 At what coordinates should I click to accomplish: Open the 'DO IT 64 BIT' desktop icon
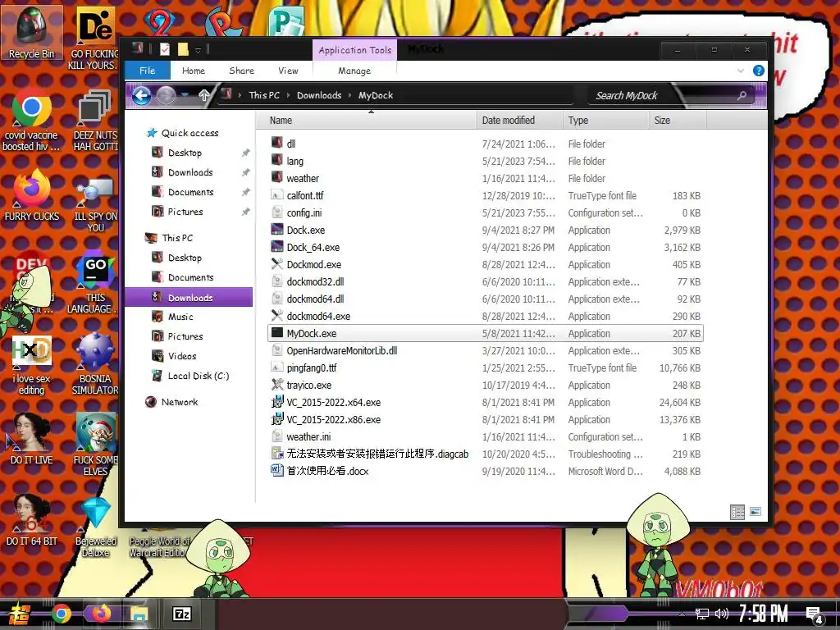[32, 519]
